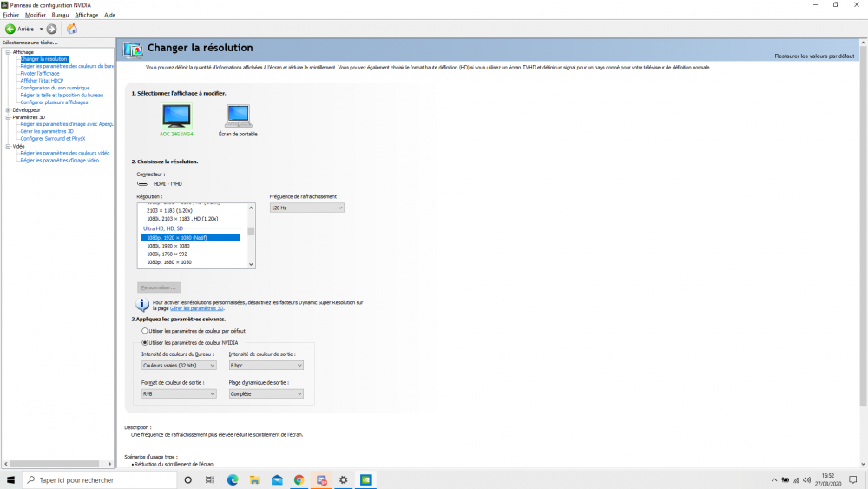
Task: Click the Changer la résolution header icon
Action: [133, 50]
